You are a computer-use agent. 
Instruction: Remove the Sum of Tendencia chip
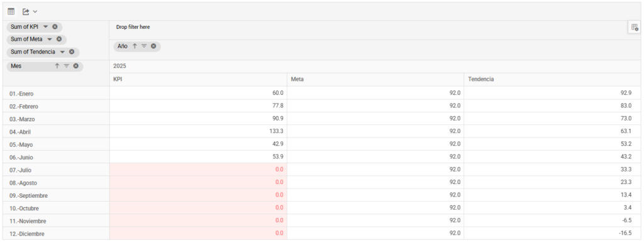pos(72,52)
